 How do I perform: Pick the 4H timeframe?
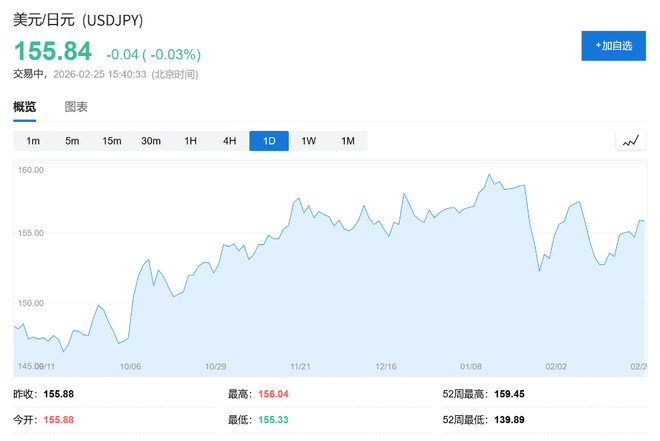(x=229, y=141)
